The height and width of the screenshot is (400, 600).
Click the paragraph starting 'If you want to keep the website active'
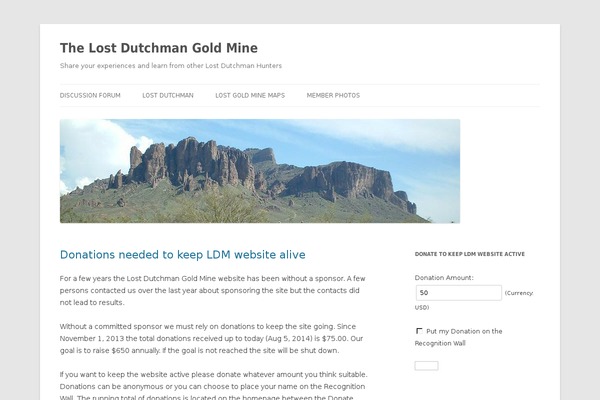click(214, 386)
